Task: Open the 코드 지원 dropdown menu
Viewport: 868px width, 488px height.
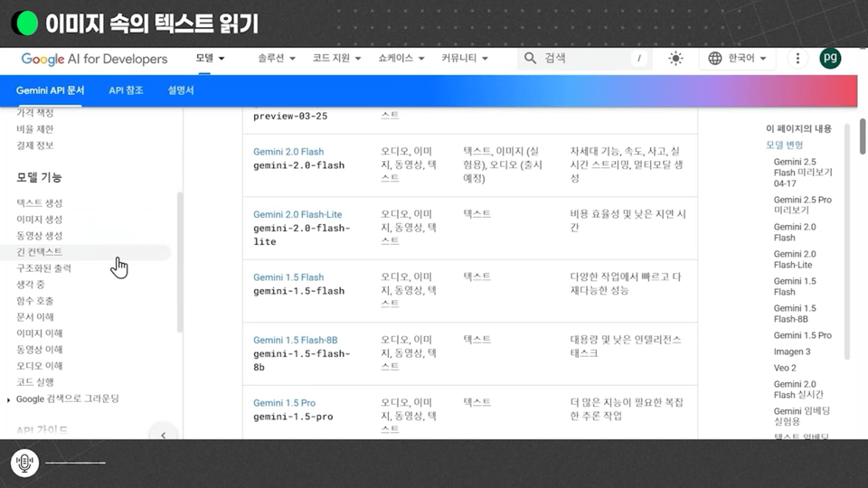Action: (x=336, y=58)
